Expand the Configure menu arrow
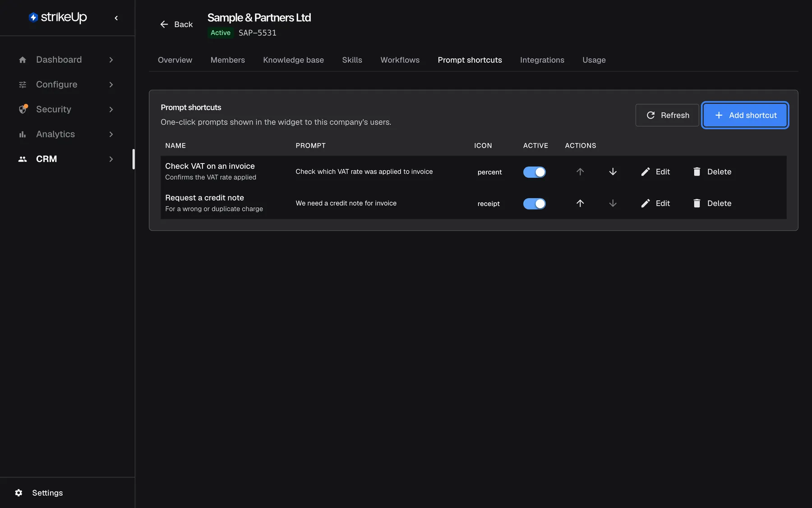Viewport: 812px width, 508px height. pos(111,84)
